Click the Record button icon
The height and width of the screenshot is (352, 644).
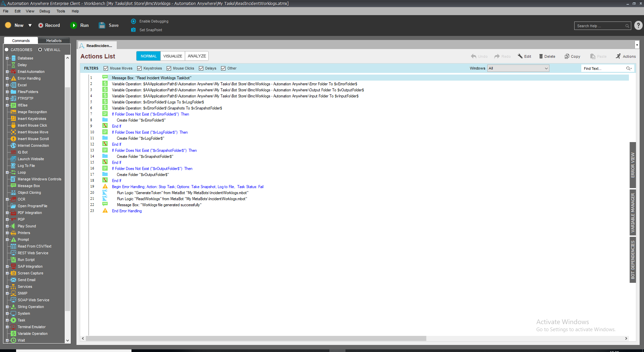tap(41, 26)
